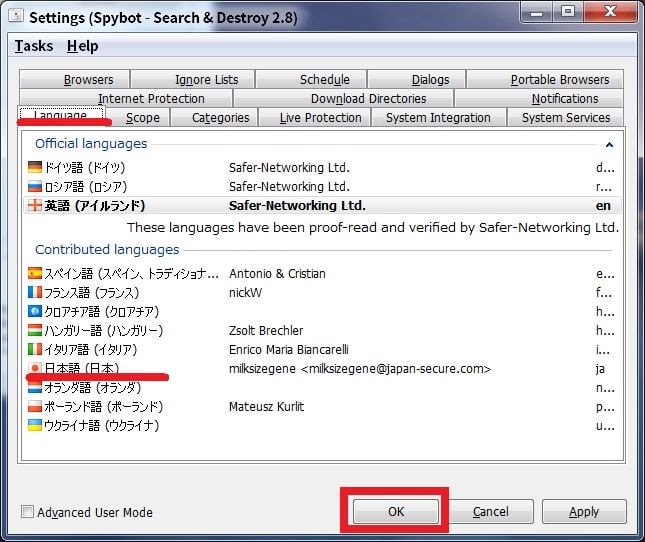Close the Settings window
The image size is (645, 542).
[x=610, y=12]
